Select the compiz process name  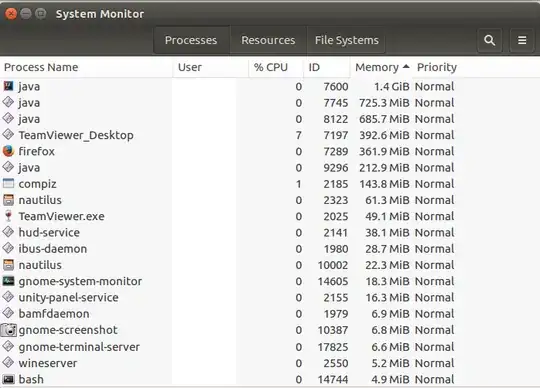tap(37, 184)
